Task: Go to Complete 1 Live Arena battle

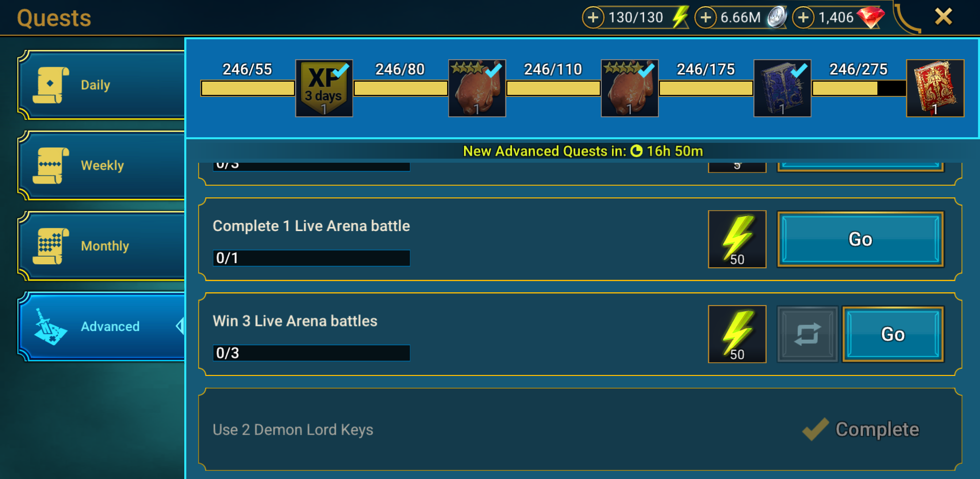Action: [861, 239]
